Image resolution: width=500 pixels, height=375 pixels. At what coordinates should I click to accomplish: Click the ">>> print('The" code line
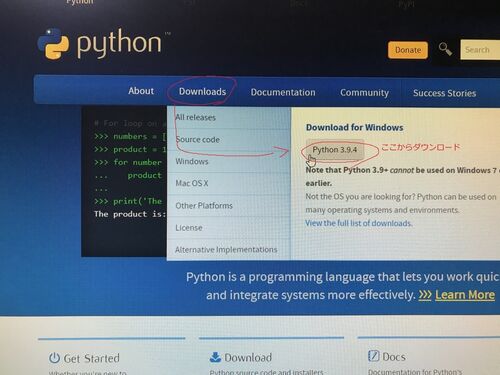(x=128, y=201)
